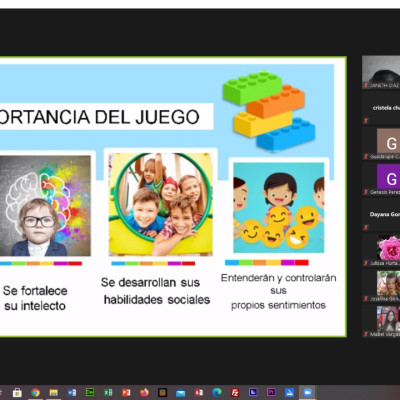Select Mabel Vargas participant tile
400x400 pixels.
(x=381, y=321)
